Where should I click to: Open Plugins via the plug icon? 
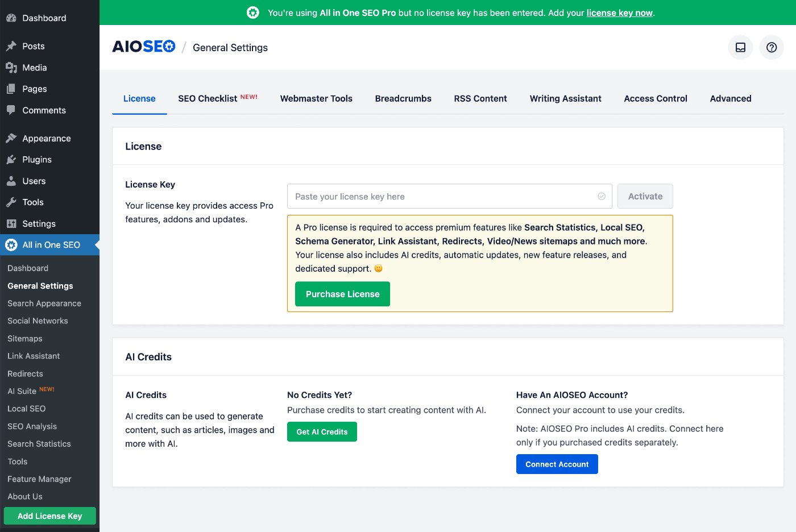pos(11,160)
